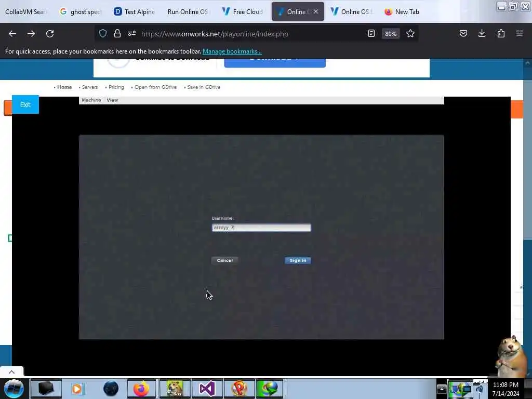Open site permissions icon in address bar
The width and height of the screenshot is (532, 399).
click(132, 33)
